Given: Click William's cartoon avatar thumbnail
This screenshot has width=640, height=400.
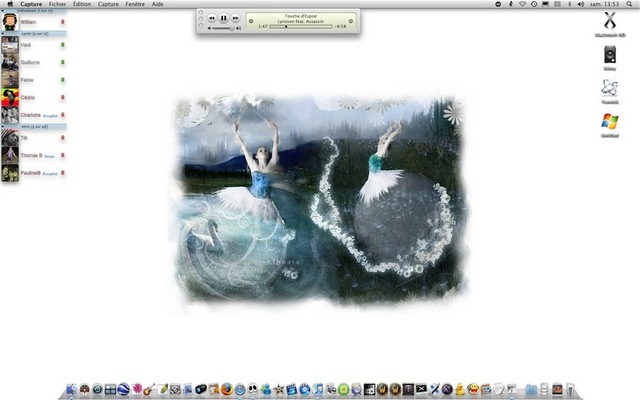Looking at the screenshot, I should pyautogui.click(x=10, y=22).
